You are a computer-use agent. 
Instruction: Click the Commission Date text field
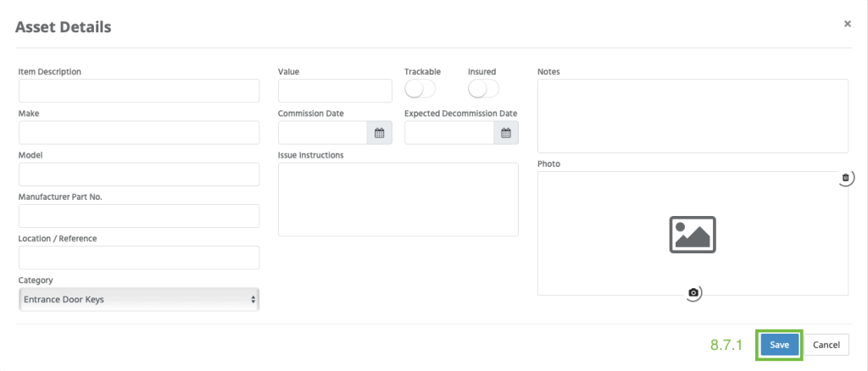[323, 133]
